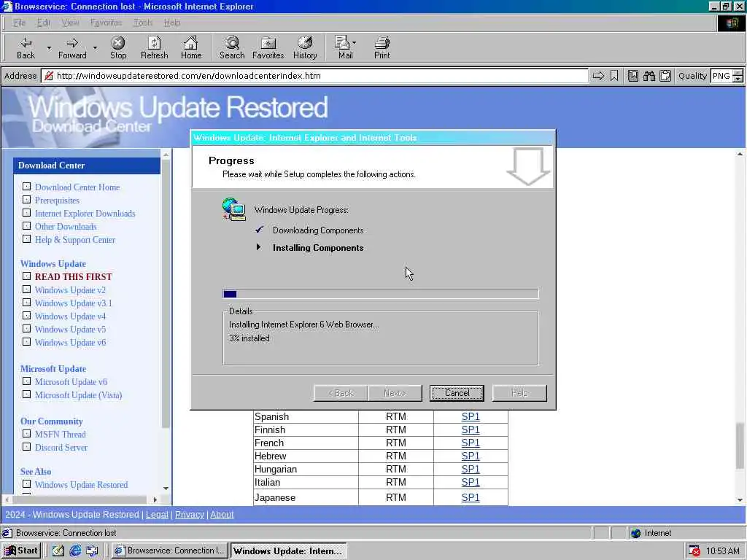Click the page icon in the address bar
747x560 pixels.
[49, 76]
